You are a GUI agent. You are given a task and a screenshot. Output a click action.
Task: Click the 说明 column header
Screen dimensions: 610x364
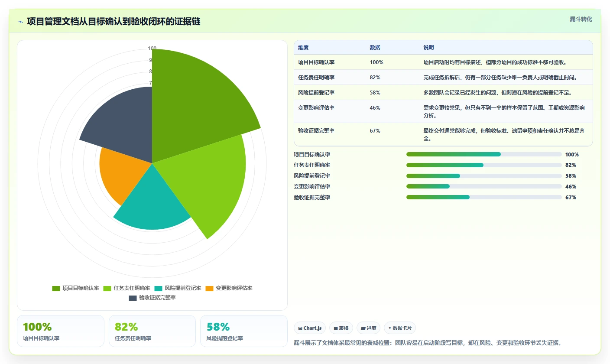tap(428, 48)
